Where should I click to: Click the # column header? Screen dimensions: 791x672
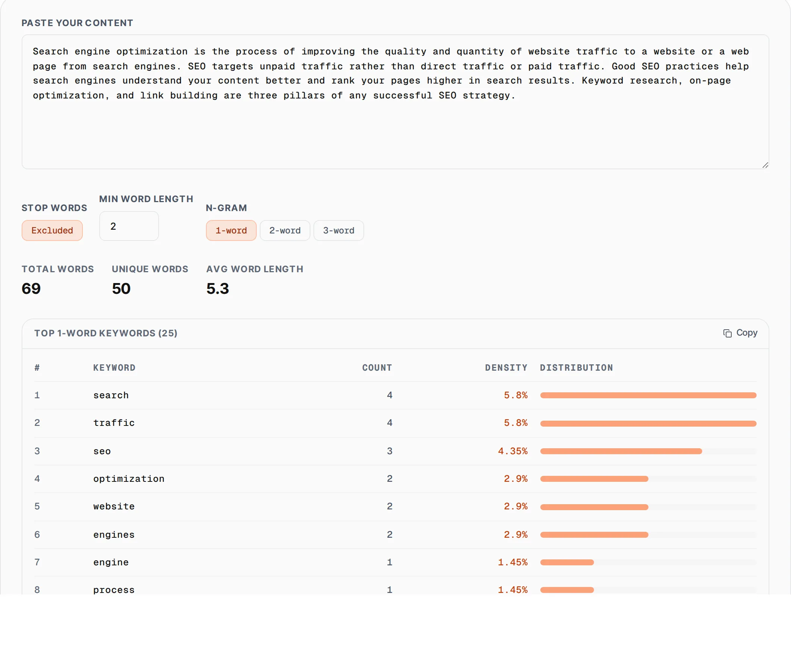click(37, 368)
